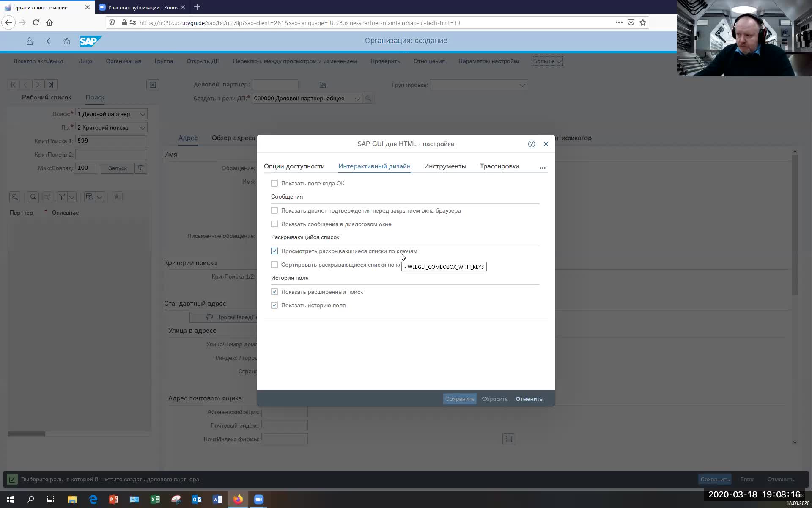This screenshot has width=812, height=508.
Task: Click first record navigation icon in locator
Action: click(x=13, y=85)
